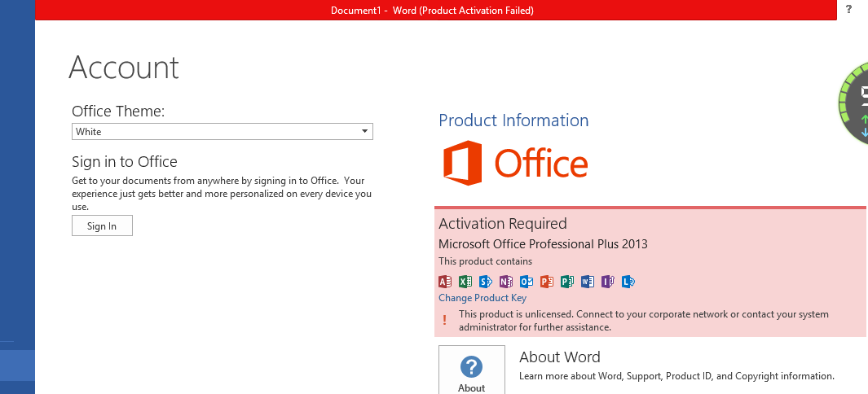The width and height of the screenshot is (868, 394).
Task: Click the Lync product icon
Action: point(628,282)
